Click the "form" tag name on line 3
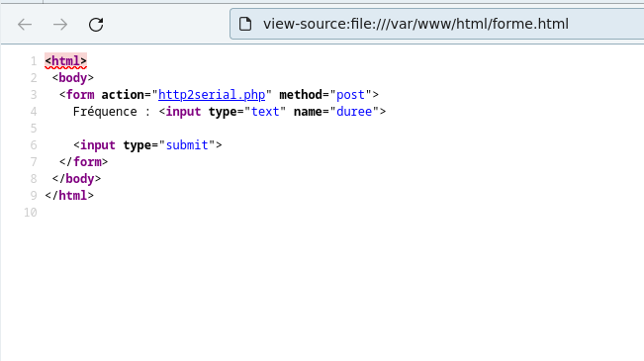The image size is (644, 361). click(x=80, y=95)
